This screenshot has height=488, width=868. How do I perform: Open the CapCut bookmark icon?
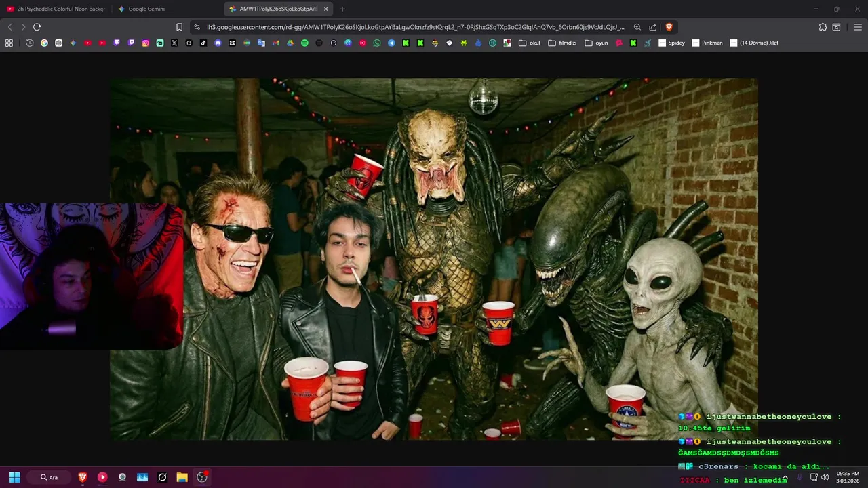[x=232, y=43]
